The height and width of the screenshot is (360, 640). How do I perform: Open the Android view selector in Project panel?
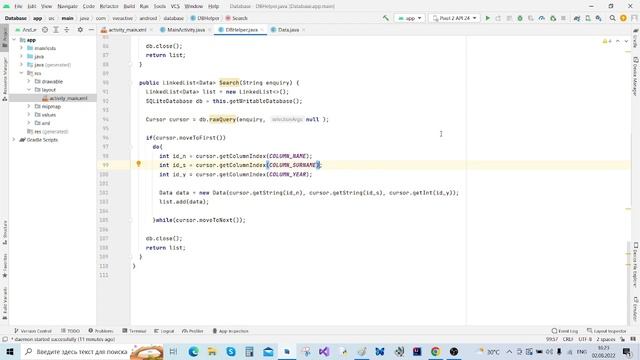point(26,30)
